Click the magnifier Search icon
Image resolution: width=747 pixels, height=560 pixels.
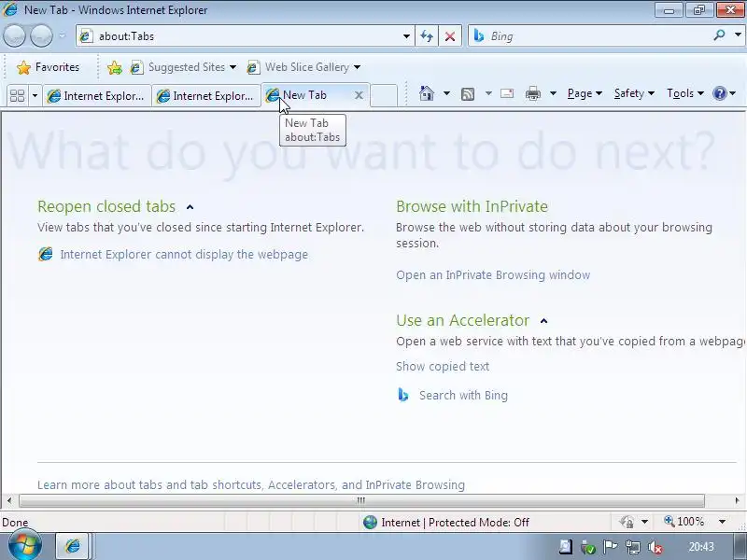point(719,35)
